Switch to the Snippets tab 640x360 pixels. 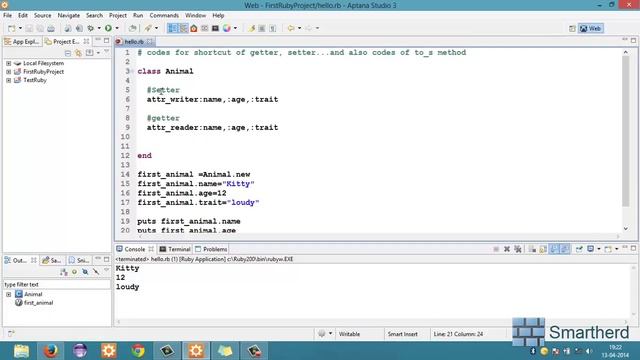[x=79, y=260]
